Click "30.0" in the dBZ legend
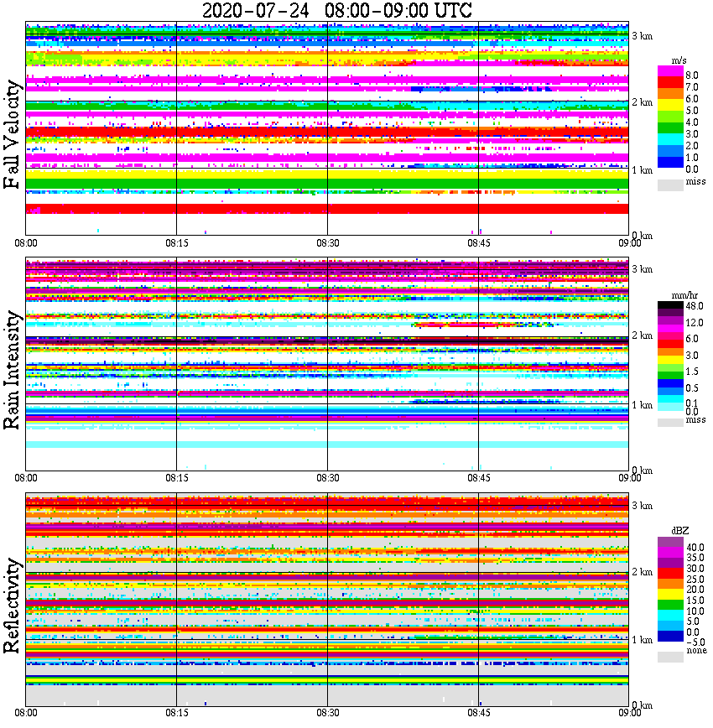This screenshot has width=713, height=728. (x=695, y=569)
